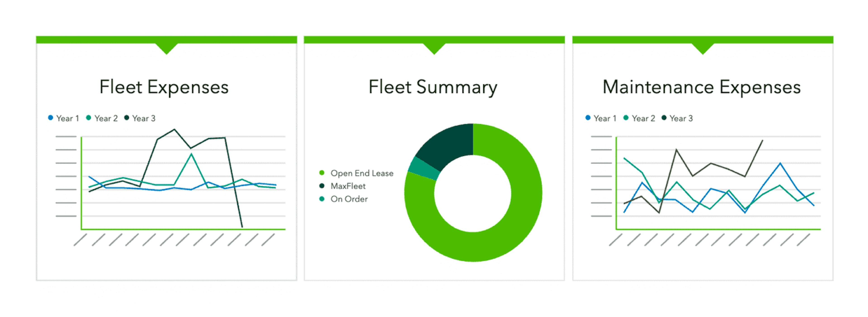Screen dimensions: 868x317
Task: Select the Maintenance Expenses card title
Action: click(702, 87)
